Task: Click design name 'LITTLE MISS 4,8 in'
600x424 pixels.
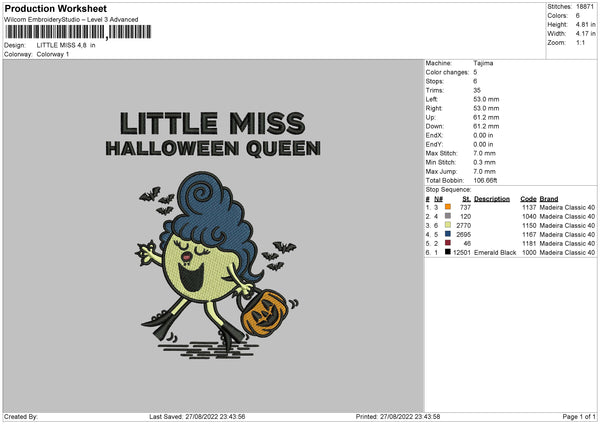Action: (x=66, y=45)
